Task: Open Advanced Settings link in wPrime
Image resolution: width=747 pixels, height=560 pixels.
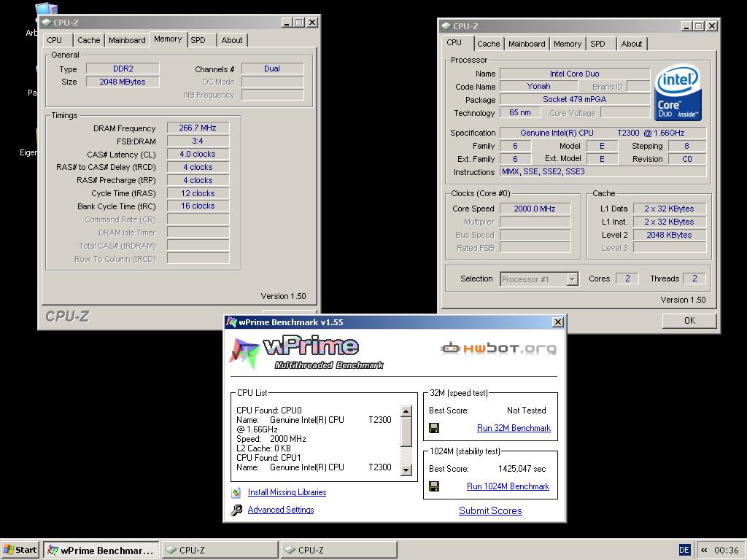Action: coord(281,510)
